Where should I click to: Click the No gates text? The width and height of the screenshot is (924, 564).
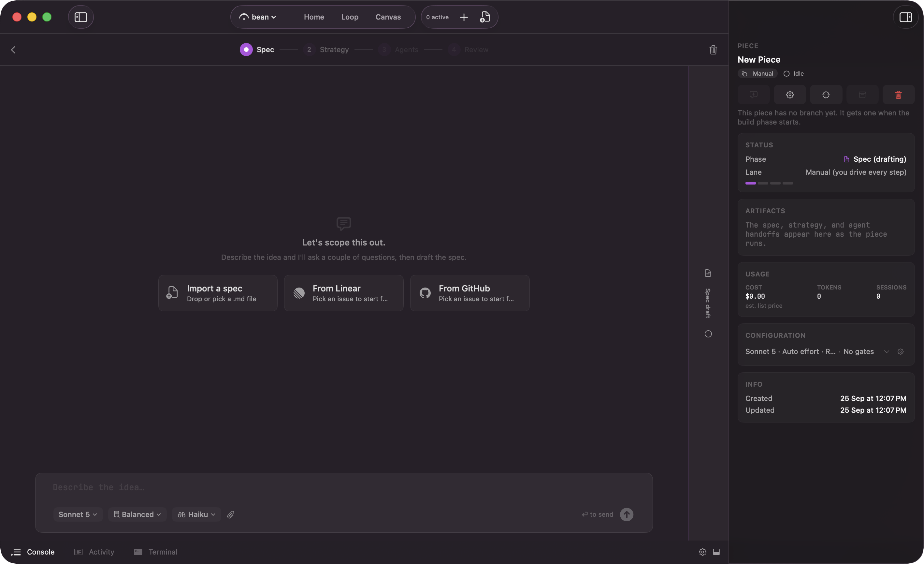859,352
